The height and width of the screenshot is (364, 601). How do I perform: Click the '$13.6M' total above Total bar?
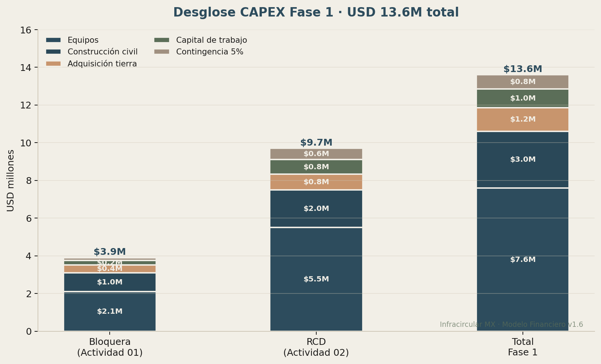523,69
